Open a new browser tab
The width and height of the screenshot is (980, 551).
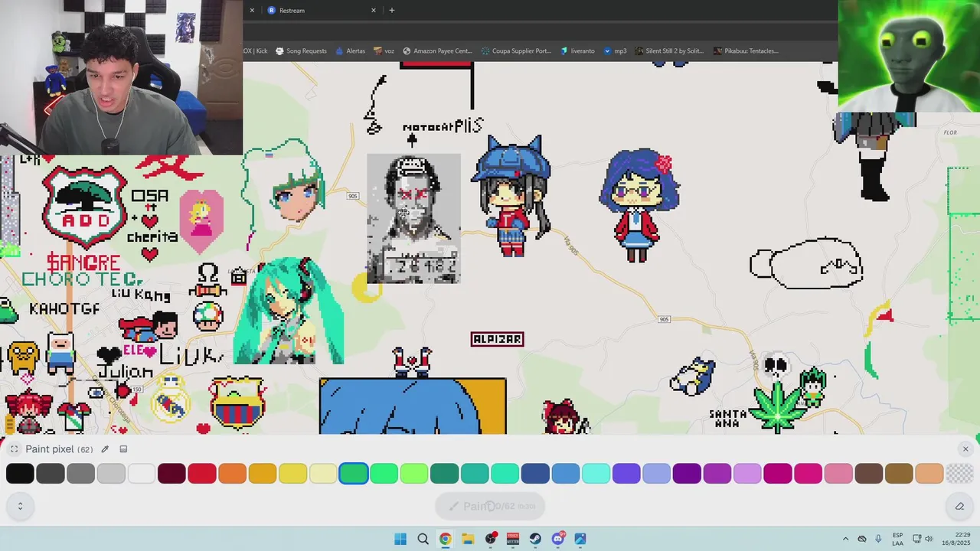(x=391, y=10)
